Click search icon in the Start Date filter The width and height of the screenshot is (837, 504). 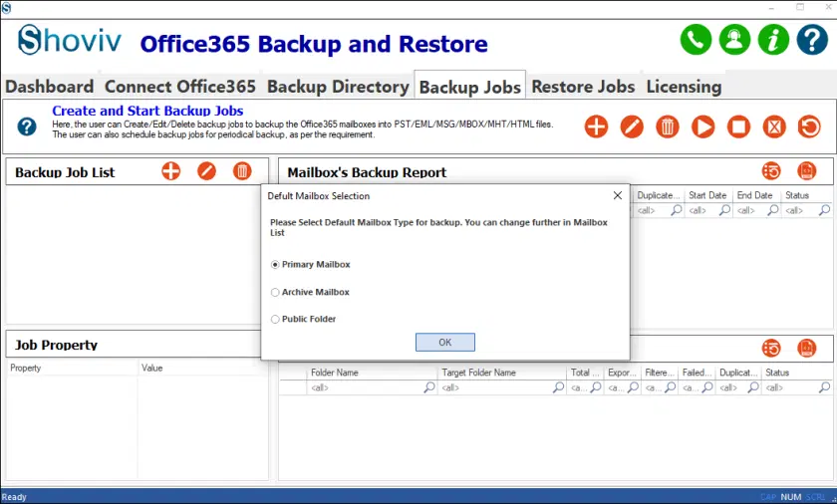725,210
